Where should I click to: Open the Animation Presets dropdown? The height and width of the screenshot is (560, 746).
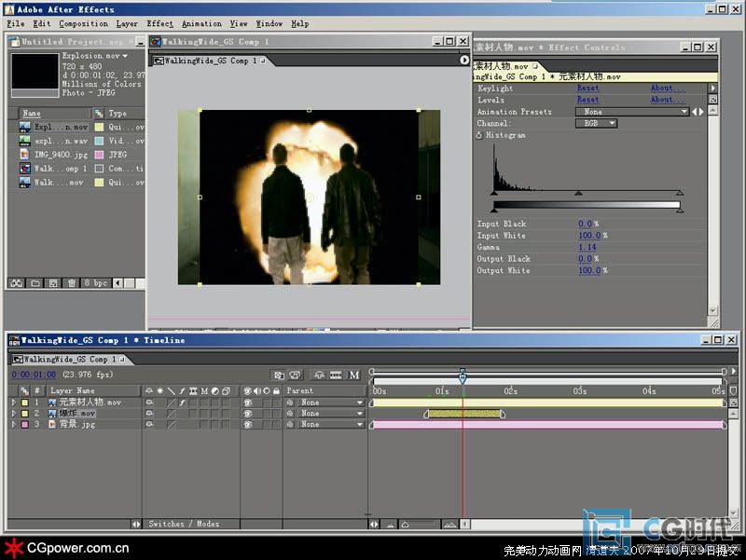pyautogui.click(x=630, y=112)
